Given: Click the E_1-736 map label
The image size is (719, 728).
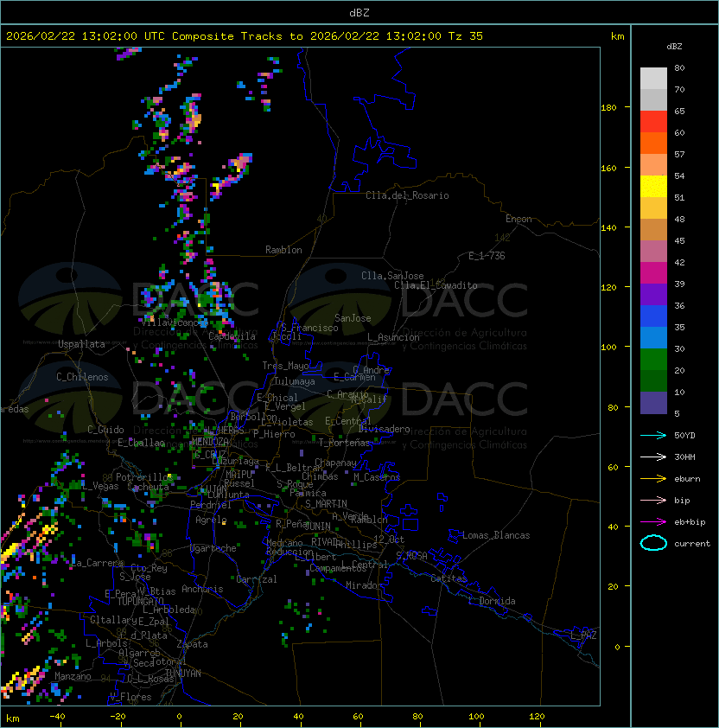Looking at the screenshot, I should point(487,256).
